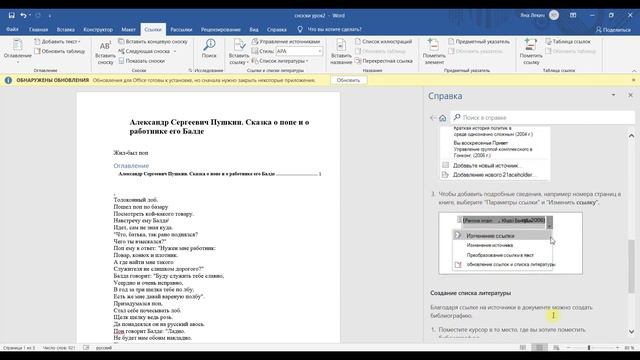640x360 pixels.
Task: Open the Список литературы dropdown
Action: tap(280, 61)
